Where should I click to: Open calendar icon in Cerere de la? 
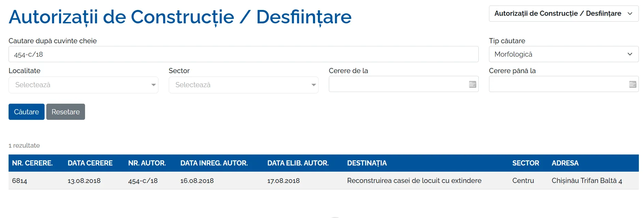(x=472, y=84)
